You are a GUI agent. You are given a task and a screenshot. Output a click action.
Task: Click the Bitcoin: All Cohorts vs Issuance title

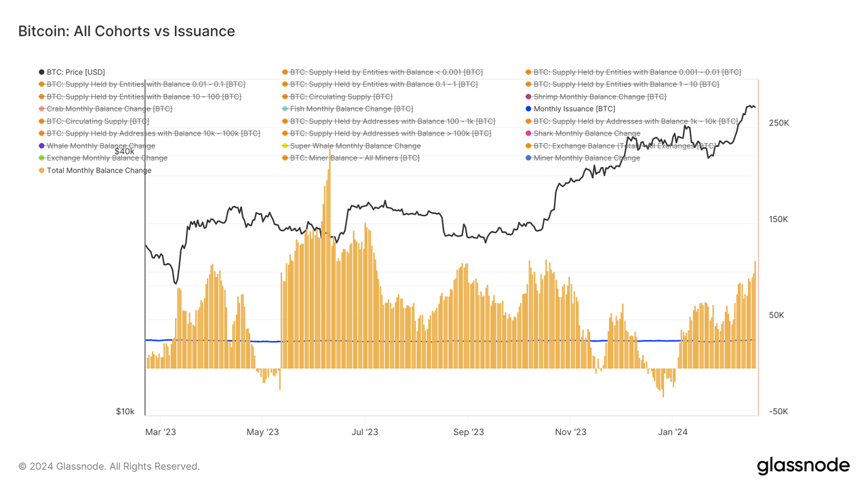pos(126,31)
